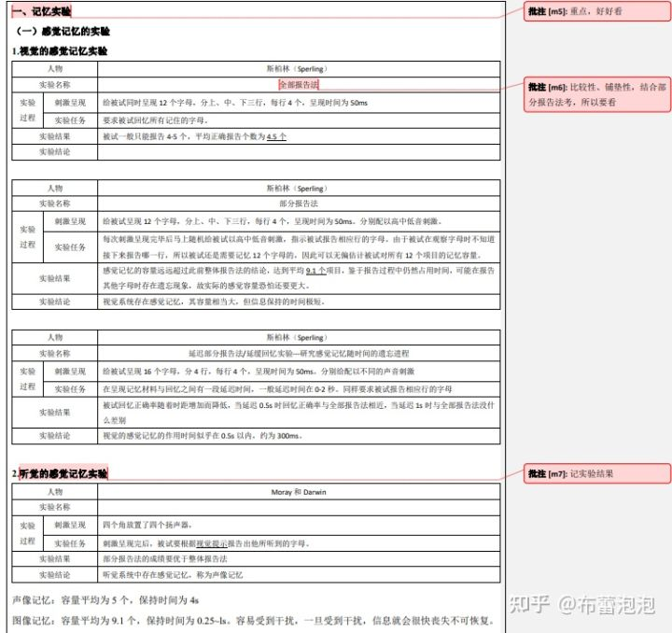Click the text 被试一般只能报告4-5个

[147, 136]
